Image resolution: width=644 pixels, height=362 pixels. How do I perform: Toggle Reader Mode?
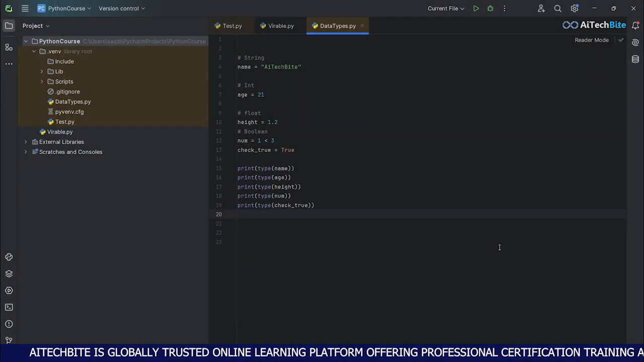592,40
